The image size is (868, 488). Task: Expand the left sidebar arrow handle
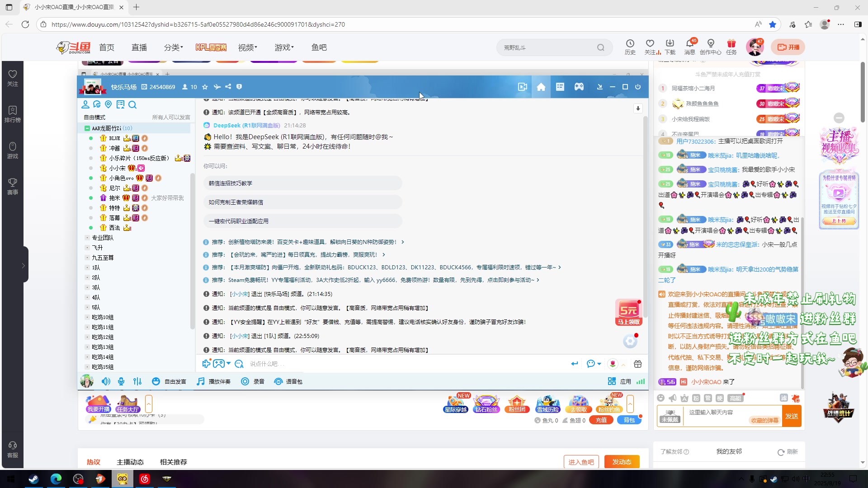tap(24, 266)
